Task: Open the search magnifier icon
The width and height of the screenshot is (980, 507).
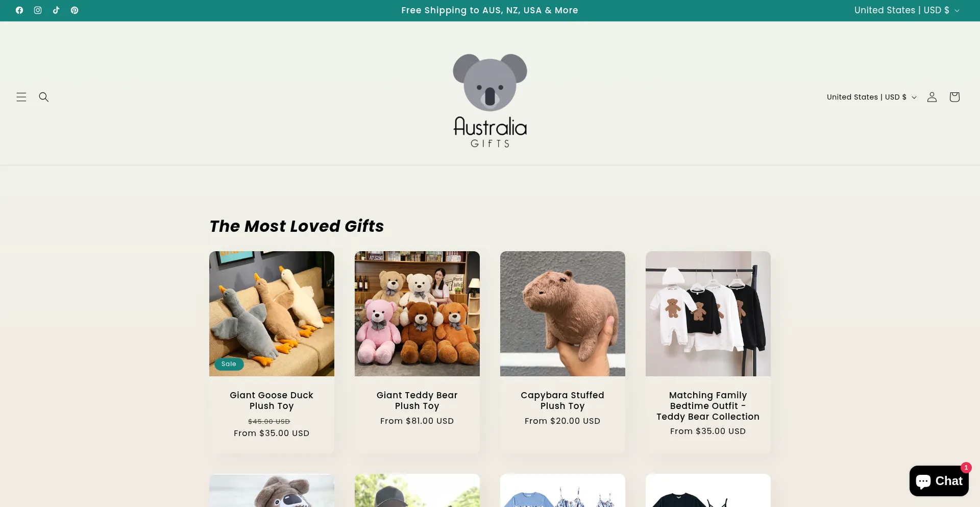Action: [44, 97]
